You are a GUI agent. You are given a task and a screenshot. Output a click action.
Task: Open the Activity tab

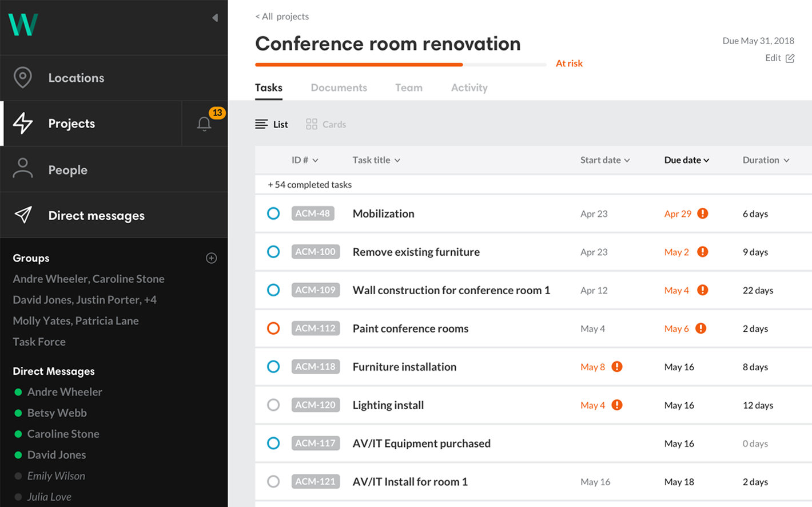pos(469,88)
